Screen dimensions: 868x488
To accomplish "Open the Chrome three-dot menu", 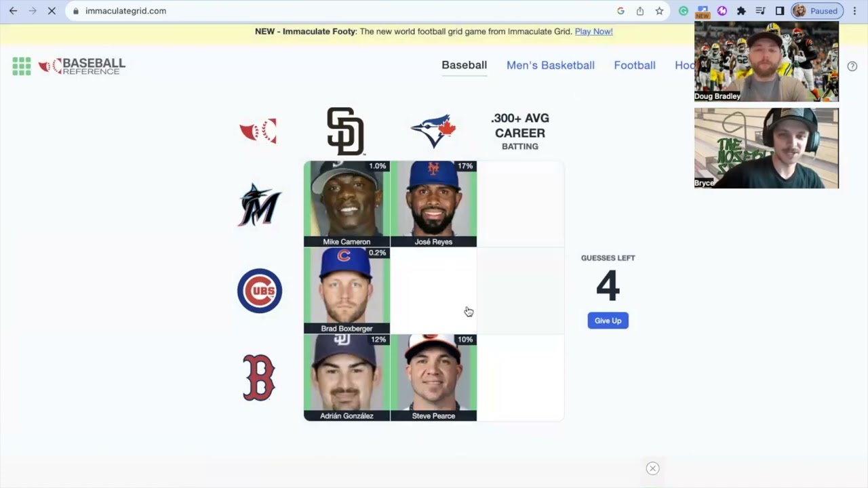I will [855, 11].
